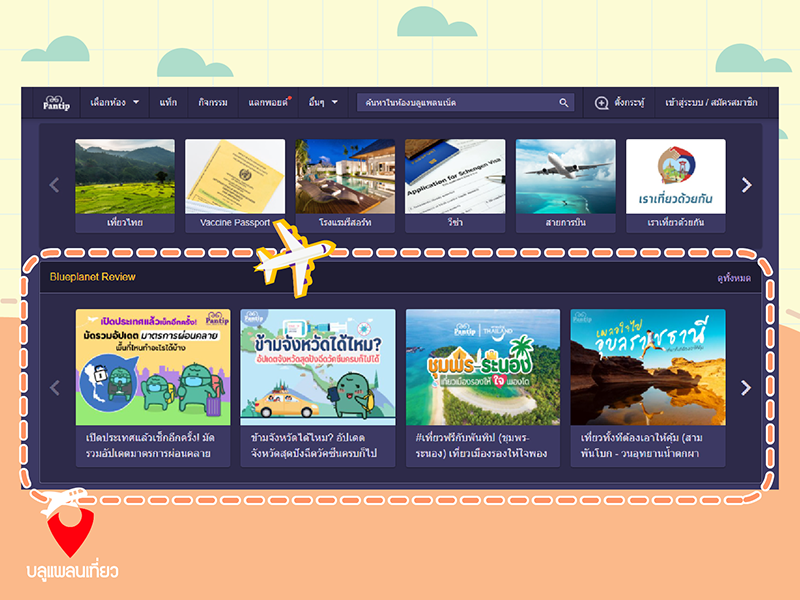This screenshot has height=600, width=800.
Task: Click the ตั้งกระทู้ text label
Action: pos(629,103)
